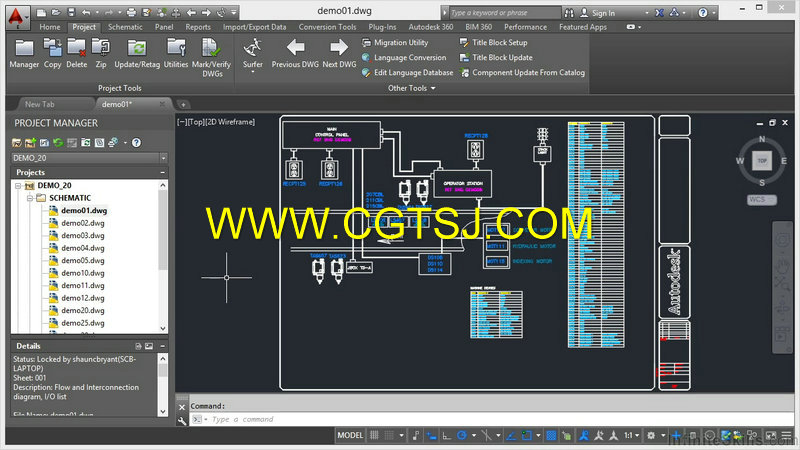Select demo10.dwg in project tree
This screenshot has height=450, width=800.
click(x=83, y=273)
